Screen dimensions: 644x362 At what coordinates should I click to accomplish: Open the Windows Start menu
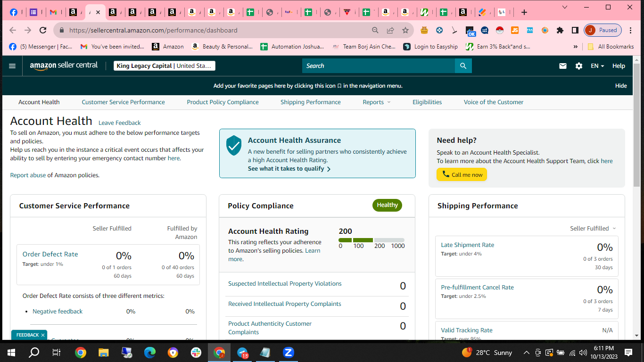click(11, 352)
